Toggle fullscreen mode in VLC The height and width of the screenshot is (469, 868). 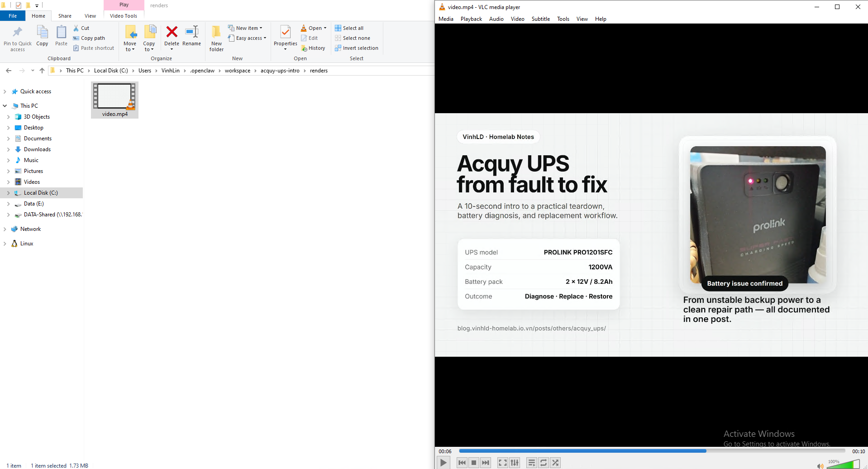click(503, 463)
